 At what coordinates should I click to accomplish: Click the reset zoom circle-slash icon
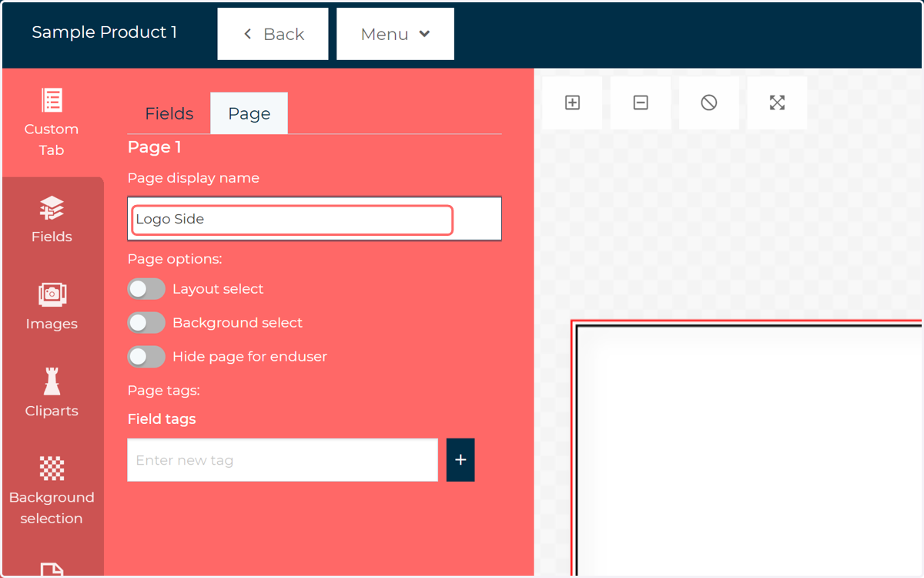click(x=709, y=102)
